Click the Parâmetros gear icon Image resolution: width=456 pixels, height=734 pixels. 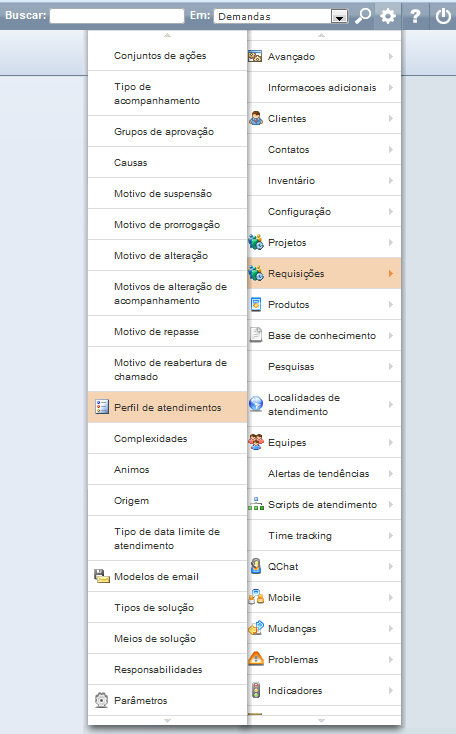[x=102, y=700]
